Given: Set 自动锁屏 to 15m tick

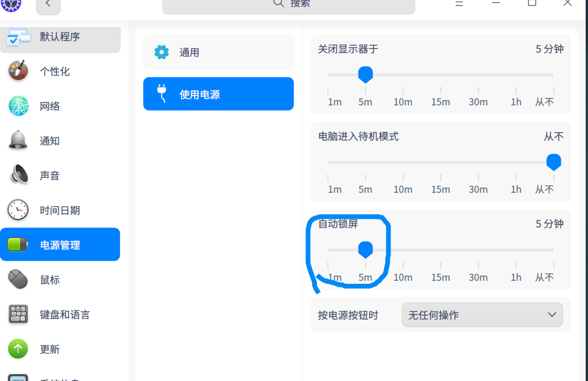Looking at the screenshot, I should point(441,266).
